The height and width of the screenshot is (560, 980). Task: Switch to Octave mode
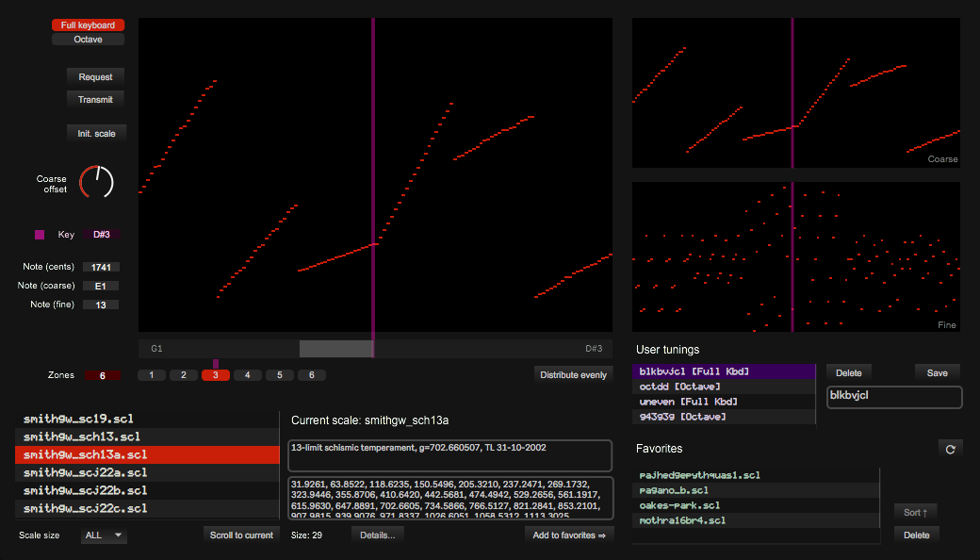coord(89,40)
